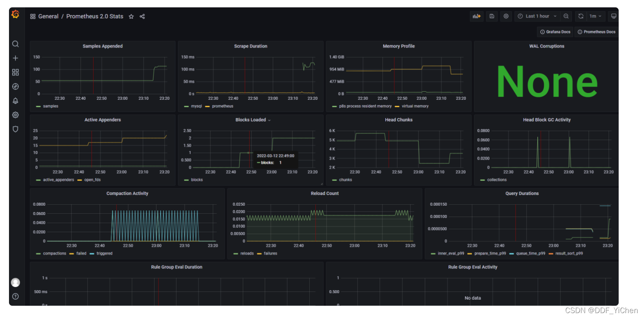
Task: Open the Rule Group Eval Activity title menu
Action: (x=472, y=267)
